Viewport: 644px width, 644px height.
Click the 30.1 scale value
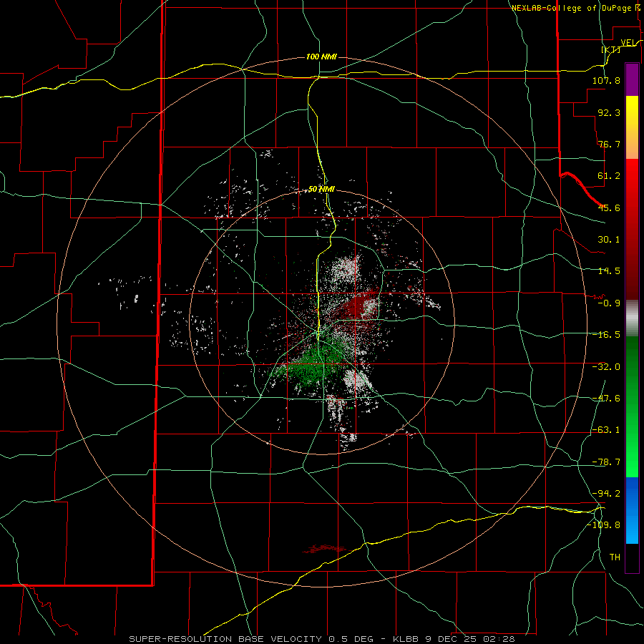[x=609, y=240]
